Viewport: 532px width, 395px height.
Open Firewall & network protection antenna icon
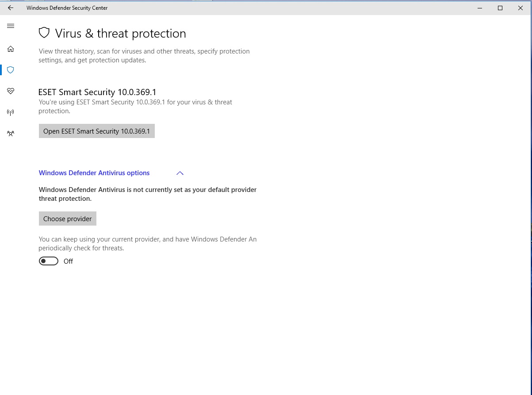(11, 112)
